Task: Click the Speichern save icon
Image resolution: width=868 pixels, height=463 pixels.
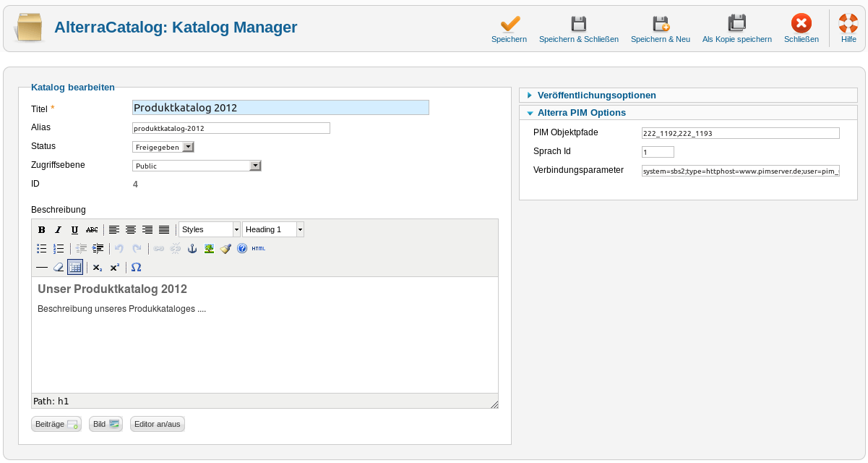Action: pos(509,24)
